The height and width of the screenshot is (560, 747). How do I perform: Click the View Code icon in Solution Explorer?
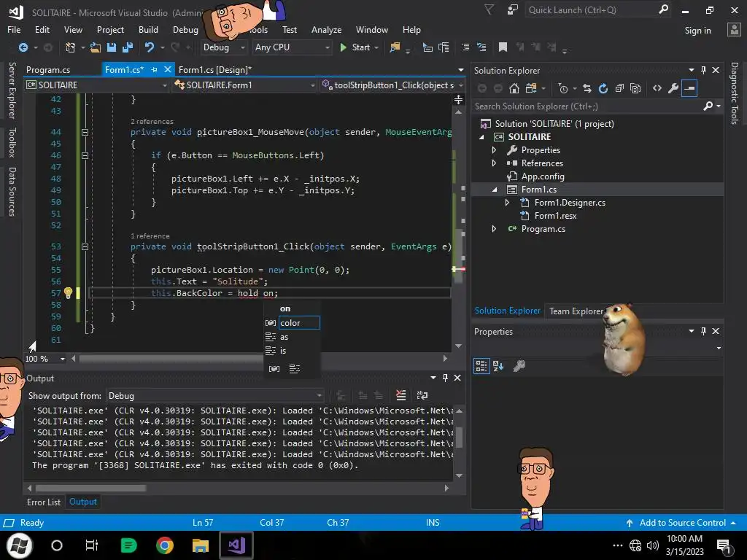[x=657, y=88]
